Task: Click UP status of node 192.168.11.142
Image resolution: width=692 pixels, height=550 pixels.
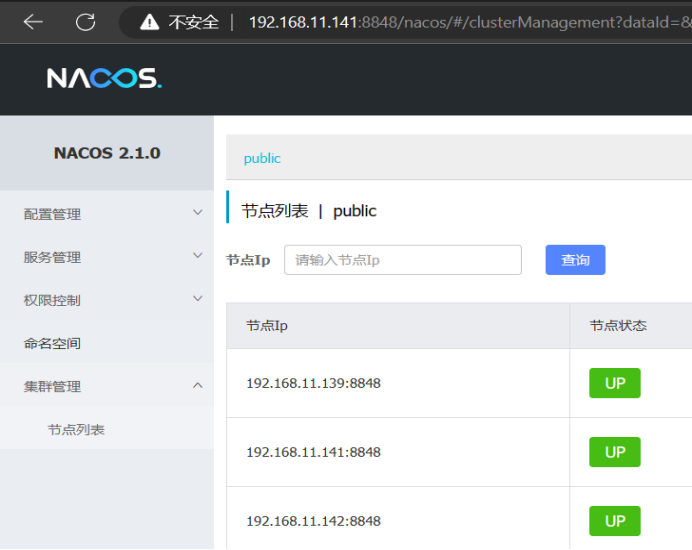Action: click(x=615, y=521)
